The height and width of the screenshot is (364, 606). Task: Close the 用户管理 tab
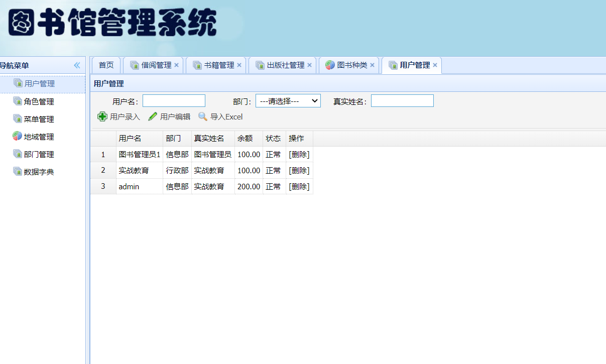point(435,65)
